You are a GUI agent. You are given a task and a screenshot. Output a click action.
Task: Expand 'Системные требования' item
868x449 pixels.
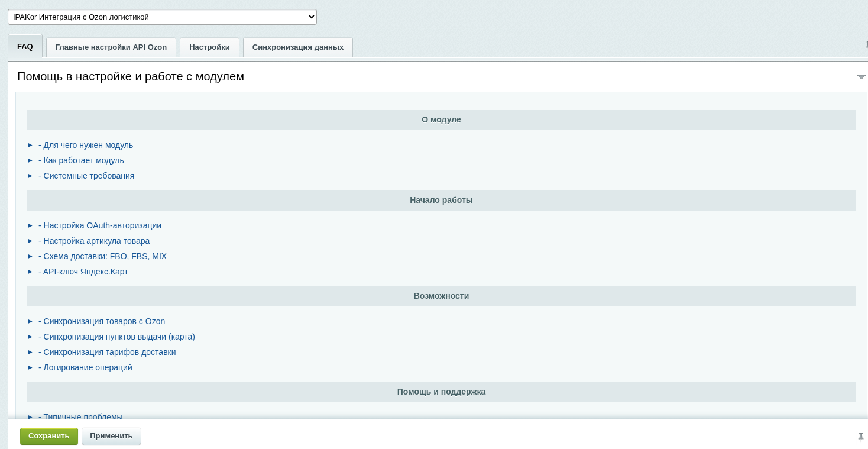coord(86,176)
